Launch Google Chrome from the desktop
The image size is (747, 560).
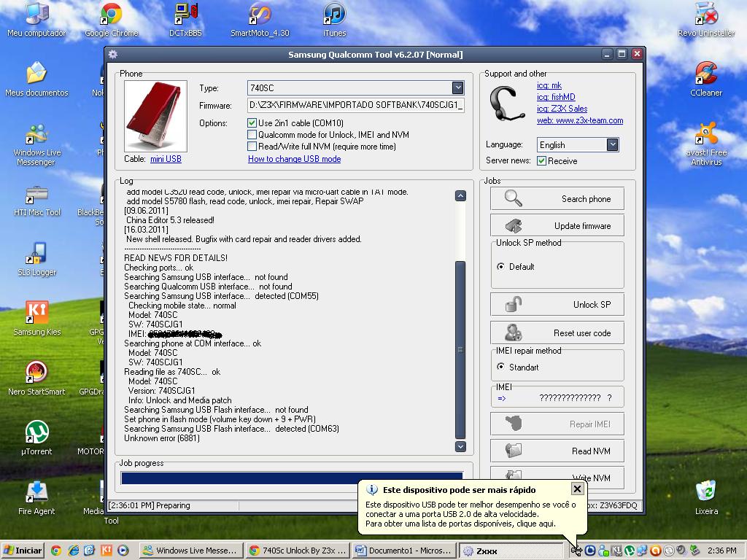112,20
